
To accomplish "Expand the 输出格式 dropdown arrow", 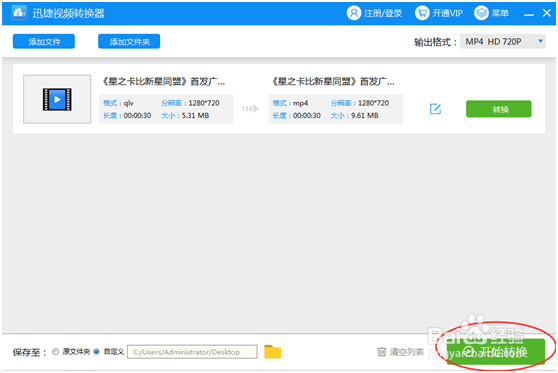I will 540,41.
